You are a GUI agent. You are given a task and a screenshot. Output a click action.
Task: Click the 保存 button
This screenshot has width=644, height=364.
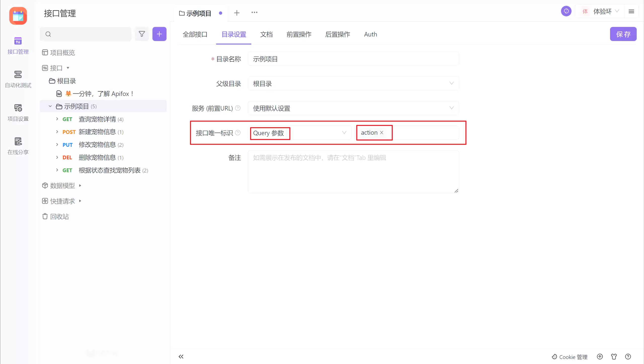[x=623, y=34]
